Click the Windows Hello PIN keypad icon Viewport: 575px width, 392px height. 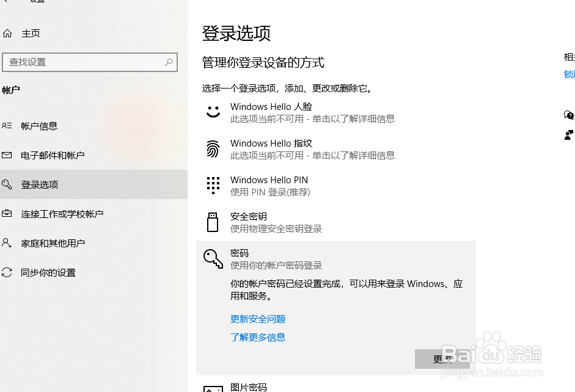[213, 186]
